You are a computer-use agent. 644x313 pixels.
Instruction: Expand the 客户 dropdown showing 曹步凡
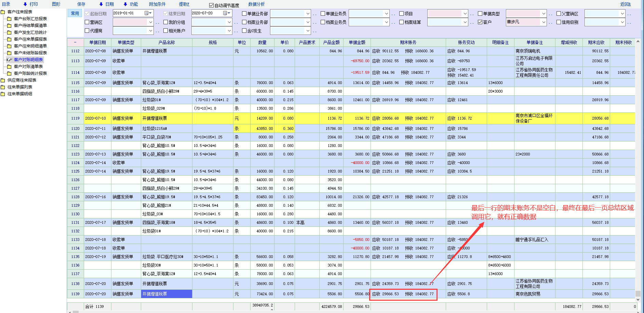point(544,22)
